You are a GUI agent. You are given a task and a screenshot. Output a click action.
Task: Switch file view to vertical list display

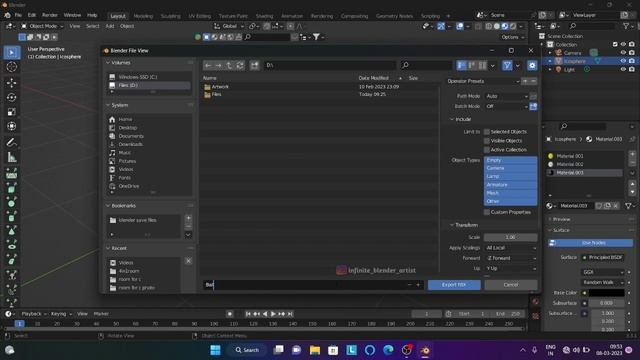(x=462, y=65)
